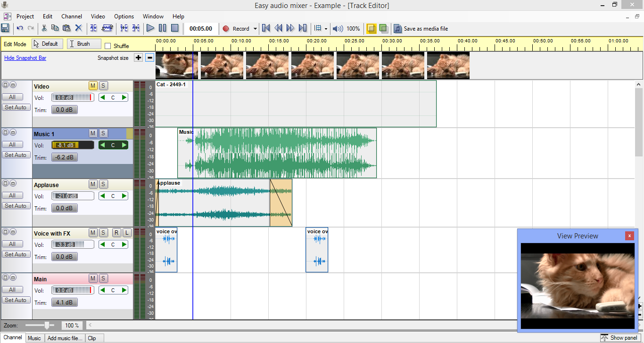
Task: Click Set Auto for Applause track
Action: point(16,206)
